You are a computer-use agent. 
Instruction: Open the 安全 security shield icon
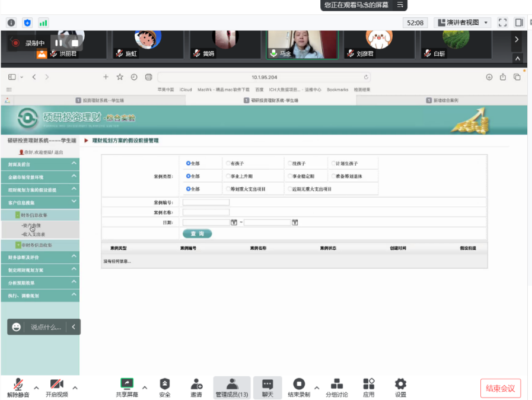pos(165,384)
